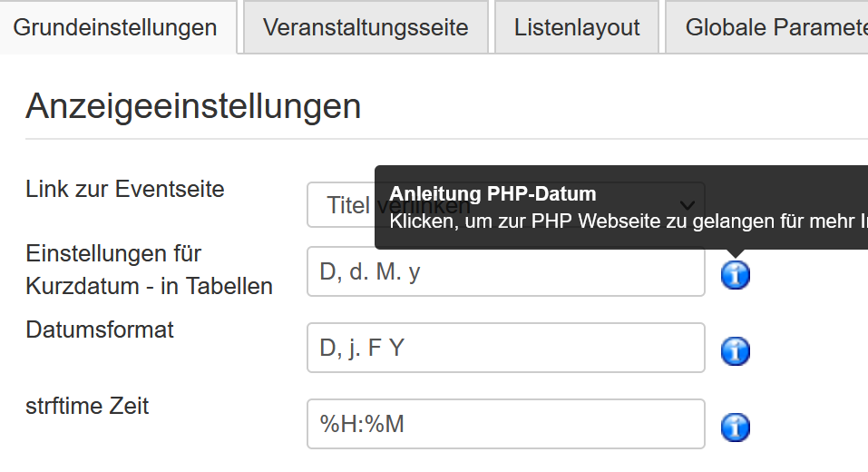
Task: Click the strftime Zeit label
Action: (x=87, y=406)
